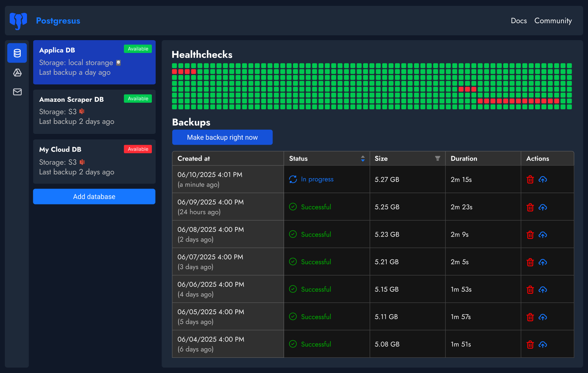
Task: Open the filter funnel on the Size column
Action: [x=438, y=158]
